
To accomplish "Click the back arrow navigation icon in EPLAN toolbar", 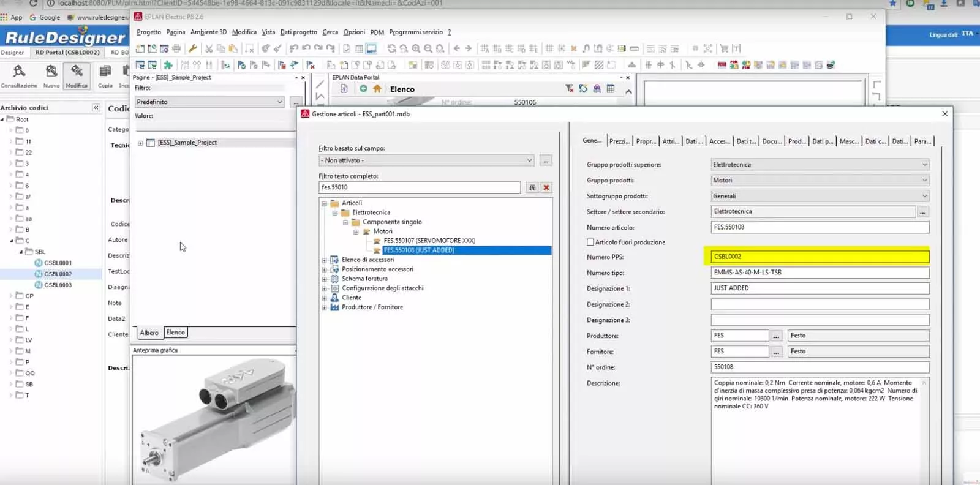I will click(456, 48).
